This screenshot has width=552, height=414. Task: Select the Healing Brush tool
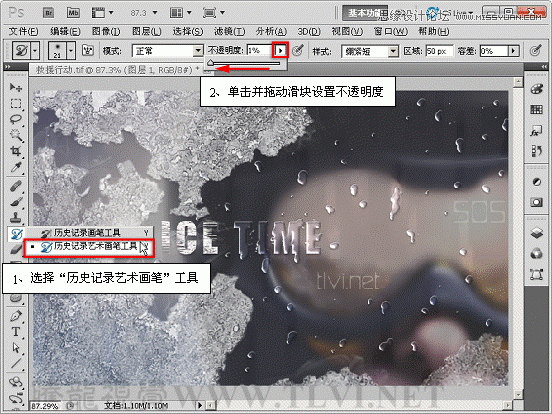[15, 186]
